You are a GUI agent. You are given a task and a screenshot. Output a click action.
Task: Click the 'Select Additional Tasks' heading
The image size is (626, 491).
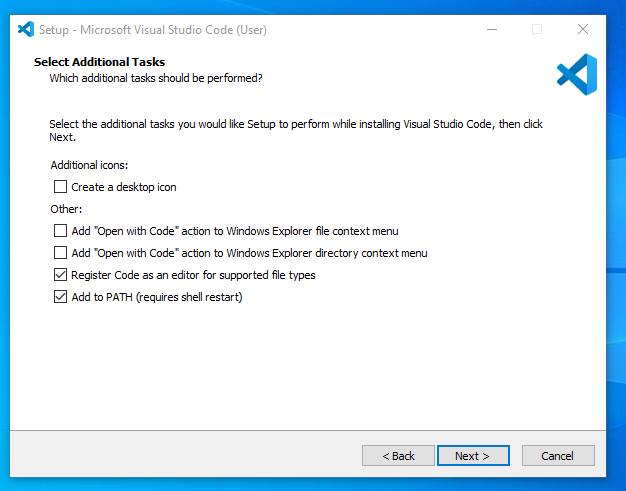point(99,62)
